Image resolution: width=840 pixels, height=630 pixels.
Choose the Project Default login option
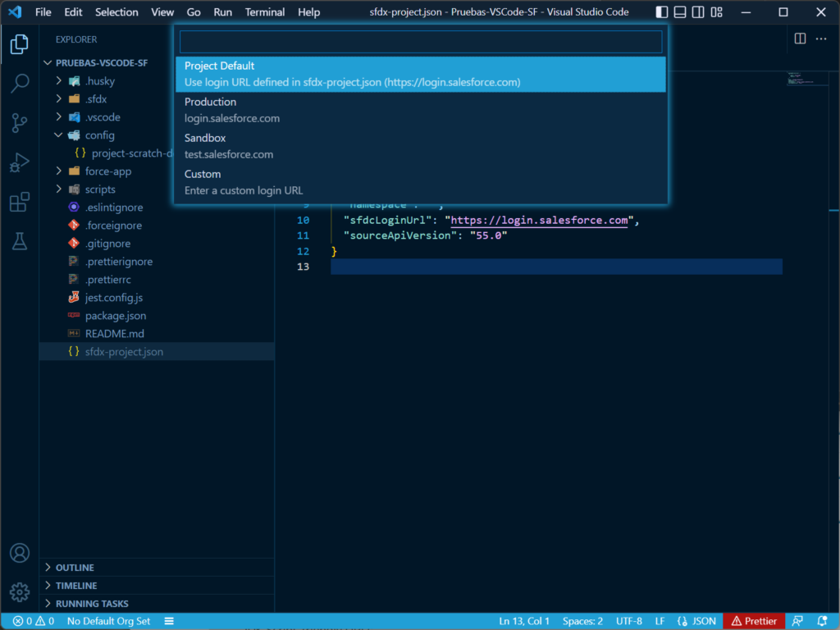click(421, 74)
